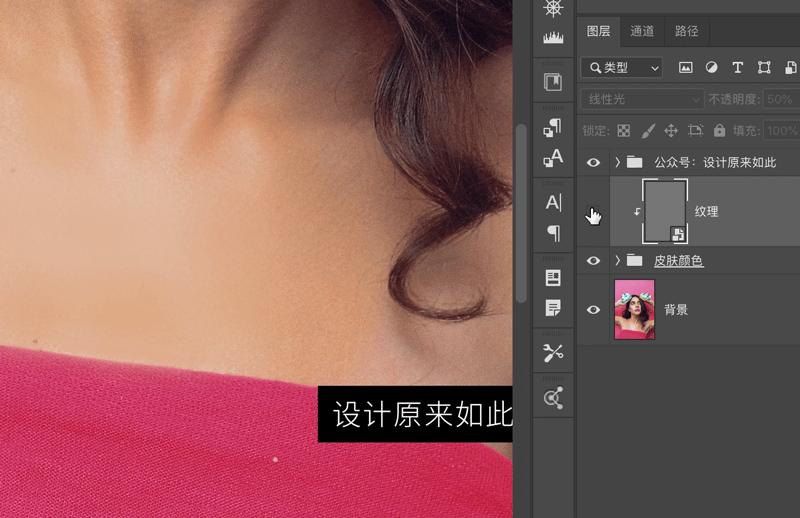Screen dimensions: 800x518
Task: Click the shape layer filter icon
Action: pyautogui.click(x=764, y=68)
